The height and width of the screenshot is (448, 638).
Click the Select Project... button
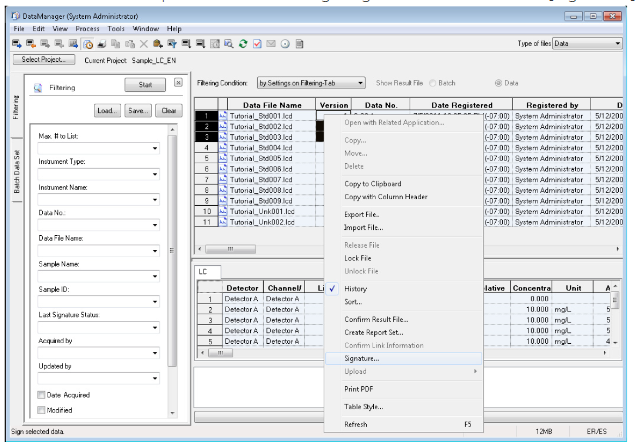pos(44,59)
